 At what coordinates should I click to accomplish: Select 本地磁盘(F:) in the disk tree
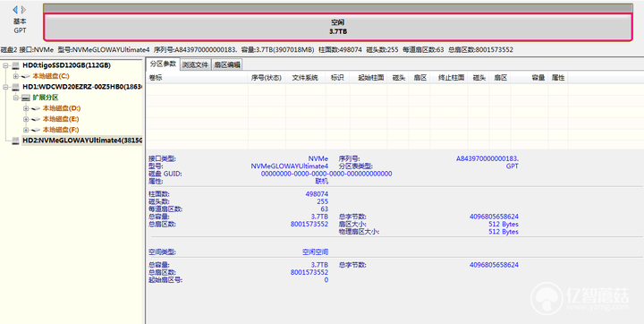[61, 130]
